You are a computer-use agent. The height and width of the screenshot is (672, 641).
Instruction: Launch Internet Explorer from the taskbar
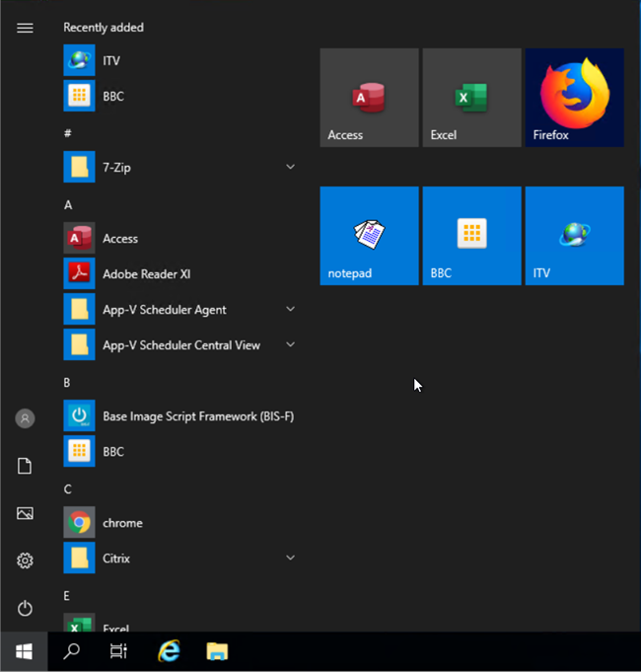pyautogui.click(x=169, y=651)
